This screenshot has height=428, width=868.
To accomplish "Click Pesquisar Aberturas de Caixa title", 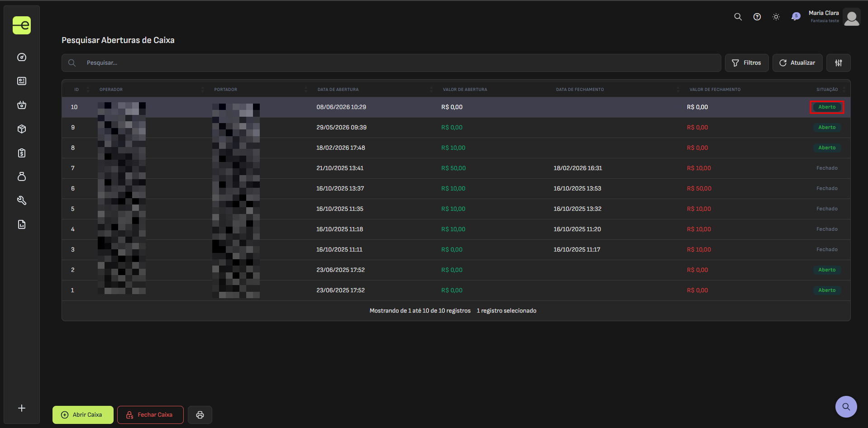I will [118, 40].
